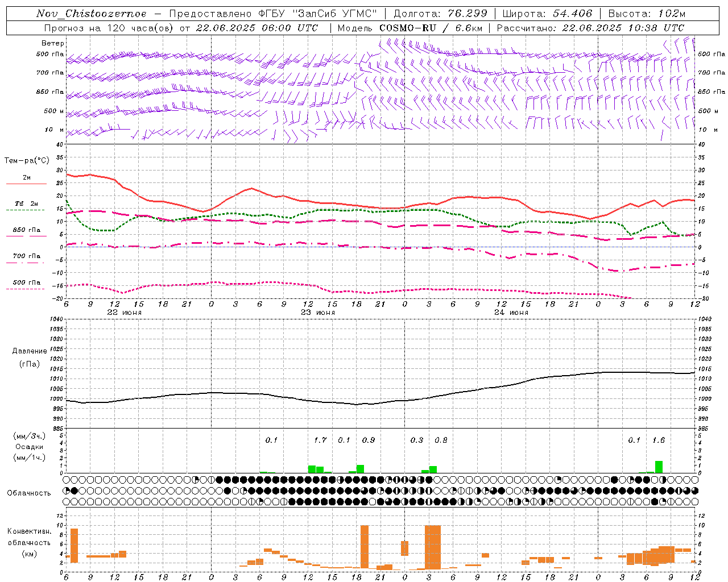
Task: Select the Широта: 54.406 header value
Action: point(547,14)
